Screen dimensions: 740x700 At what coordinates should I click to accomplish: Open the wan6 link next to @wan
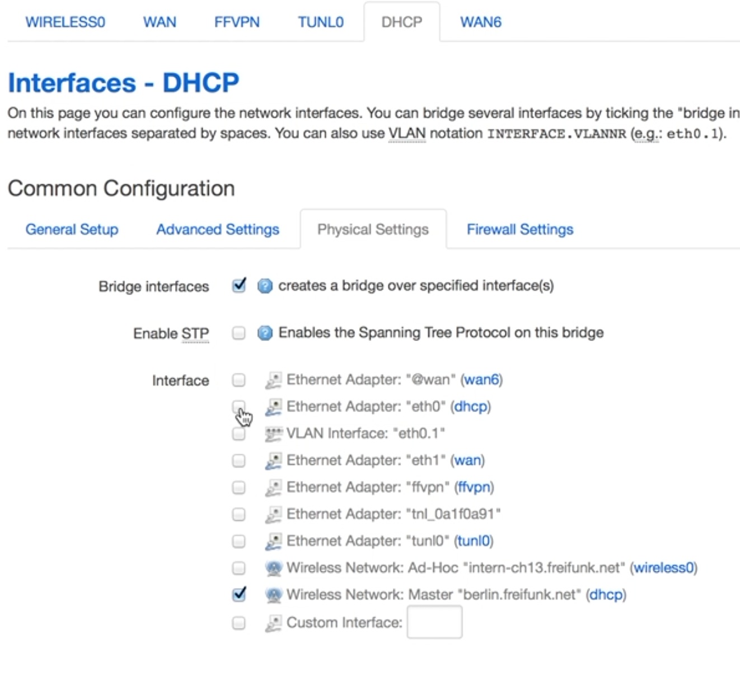(481, 380)
